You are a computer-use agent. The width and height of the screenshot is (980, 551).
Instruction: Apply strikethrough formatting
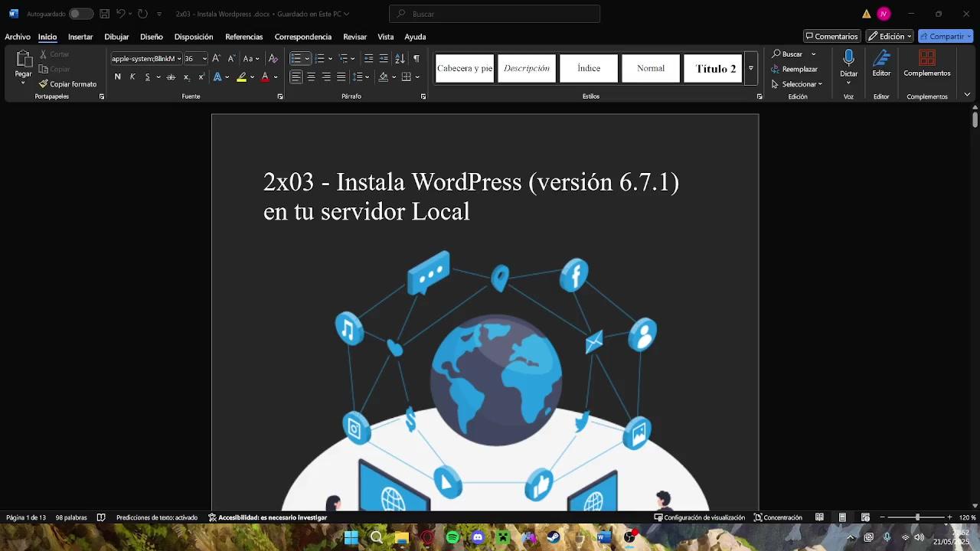(x=171, y=77)
